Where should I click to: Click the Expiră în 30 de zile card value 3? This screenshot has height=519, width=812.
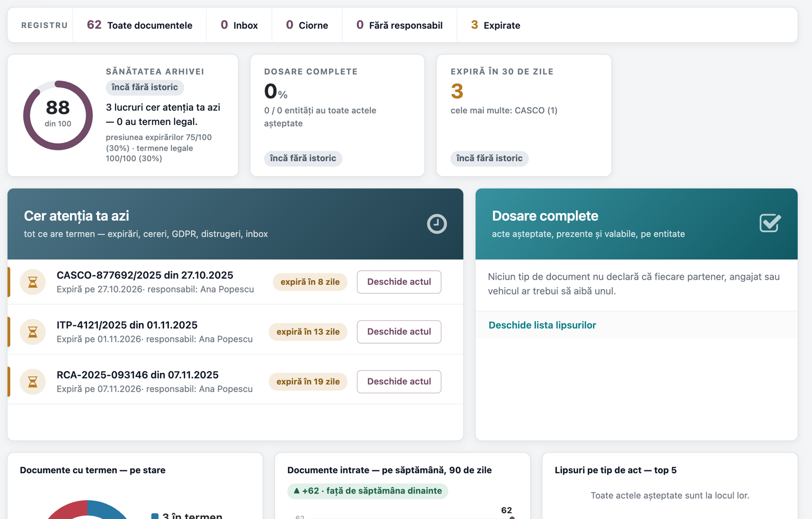click(x=457, y=91)
